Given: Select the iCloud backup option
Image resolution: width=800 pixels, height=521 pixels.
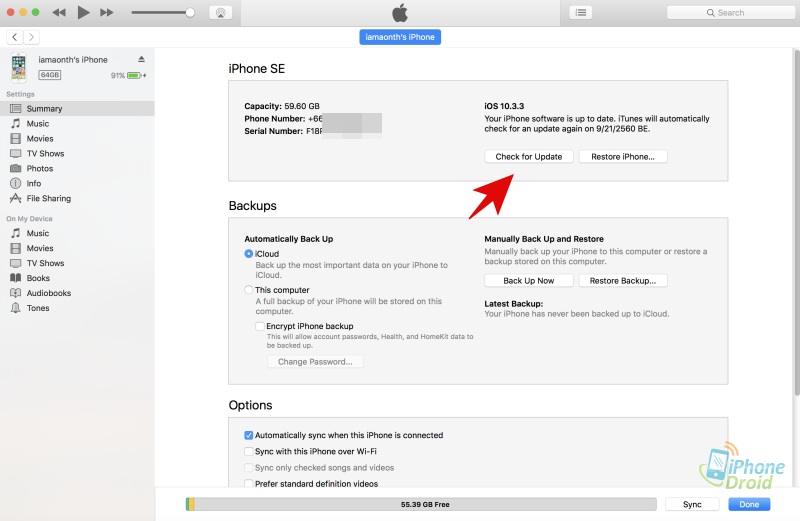Looking at the screenshot, I should (x=249, y=254).
